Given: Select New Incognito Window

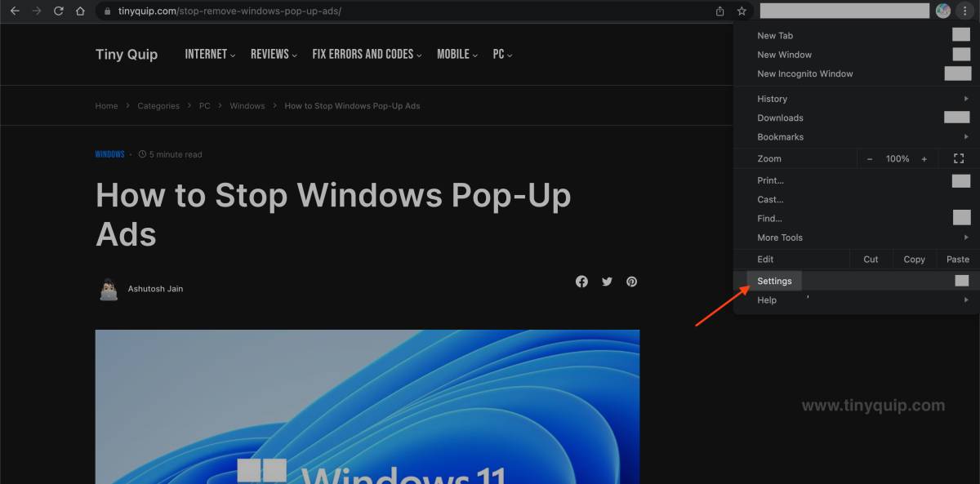Looking at the screenshot, I should click(804, 73).
